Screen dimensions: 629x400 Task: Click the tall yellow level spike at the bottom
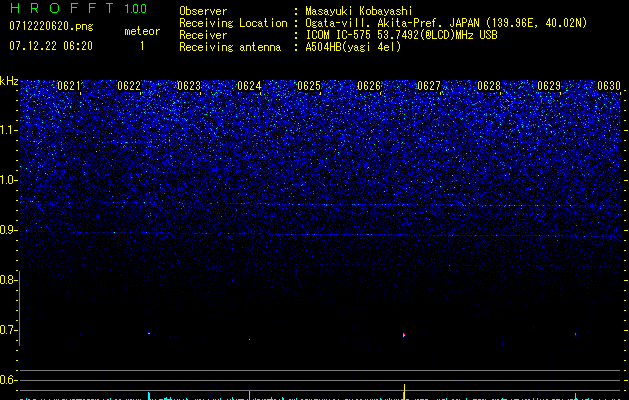tap(404, 392)
